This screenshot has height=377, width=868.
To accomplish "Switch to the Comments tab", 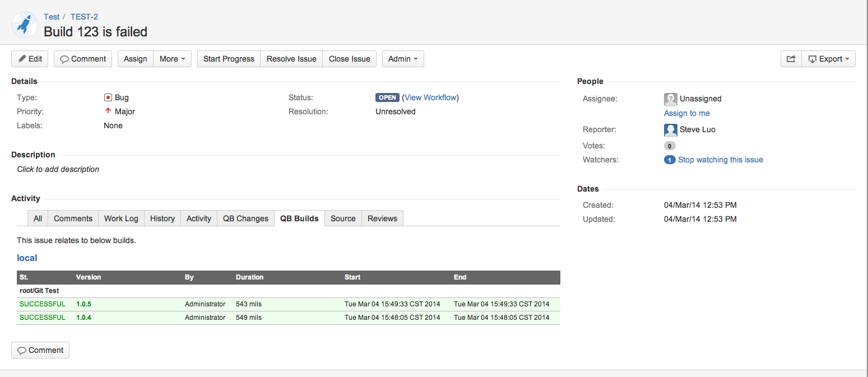I will [x=73, y=218].
